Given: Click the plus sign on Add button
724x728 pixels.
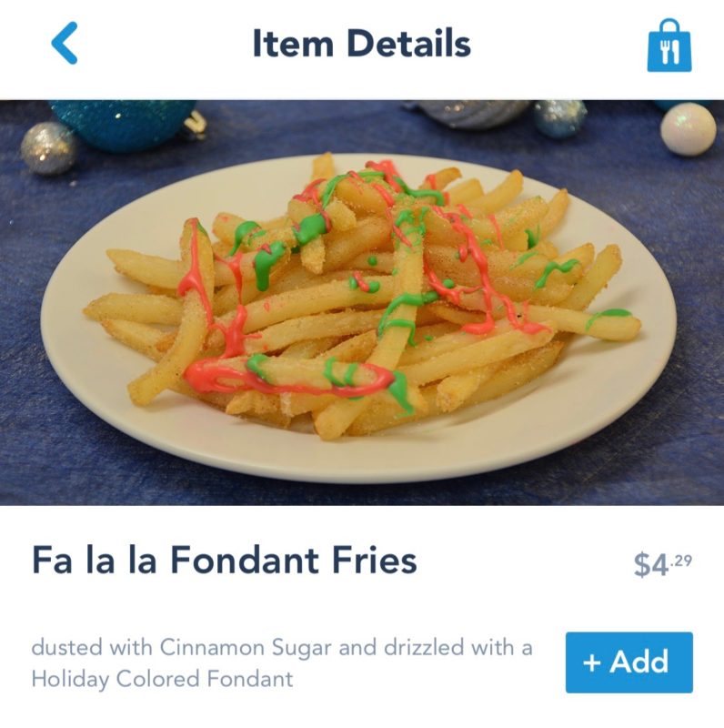Looking at the screenshot, I should pos(592,662).
